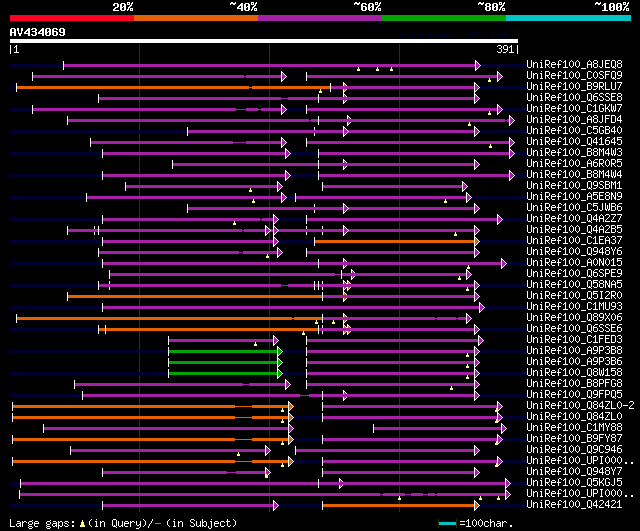Screen dimensions: 640x531
Task: Click the AV434069 query name
Action: pyautogui.click(x=38, y=32)
